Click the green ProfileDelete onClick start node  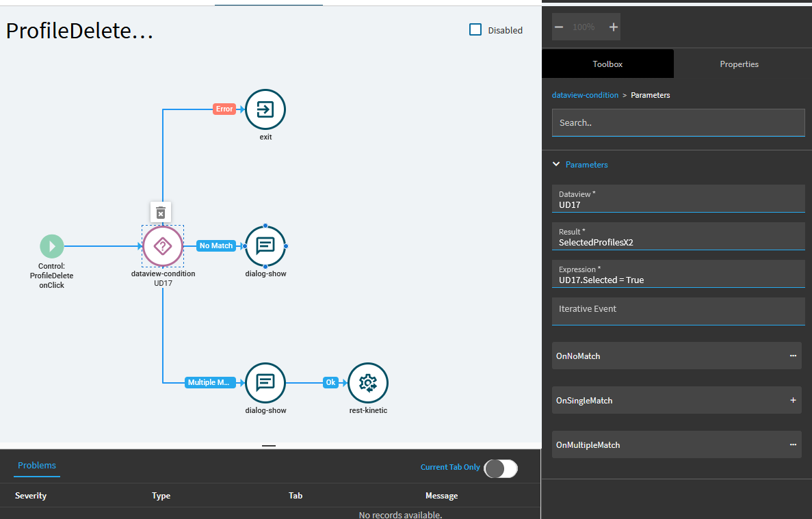pos(52,246)
